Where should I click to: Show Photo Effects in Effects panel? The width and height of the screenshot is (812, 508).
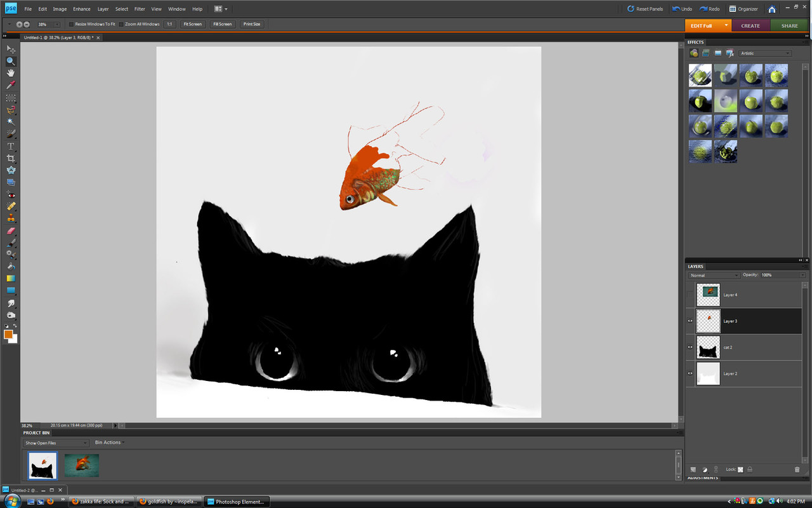pos(717,53)
